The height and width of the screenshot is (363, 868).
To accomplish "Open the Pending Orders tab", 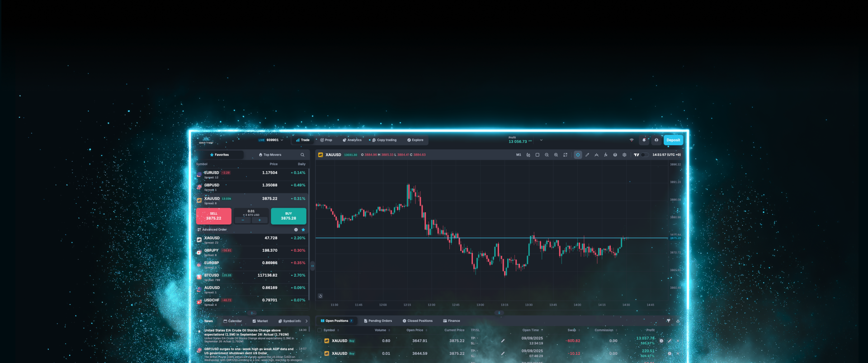I will (378, 321).
